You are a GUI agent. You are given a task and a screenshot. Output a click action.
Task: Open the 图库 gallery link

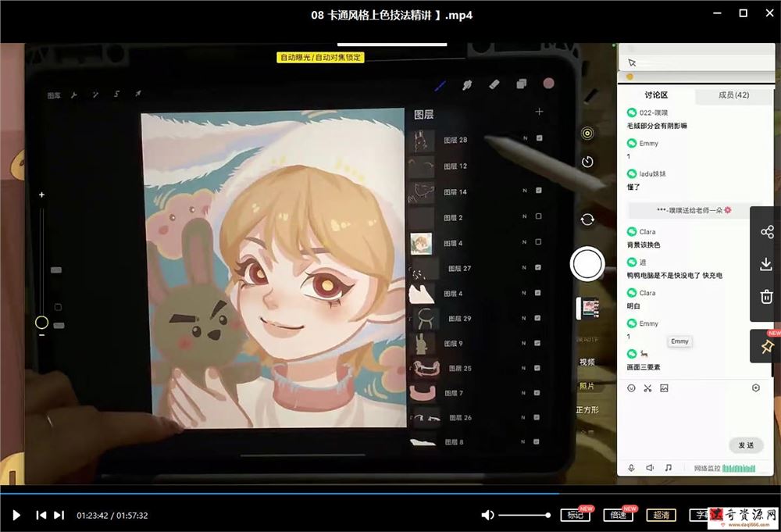54,95
